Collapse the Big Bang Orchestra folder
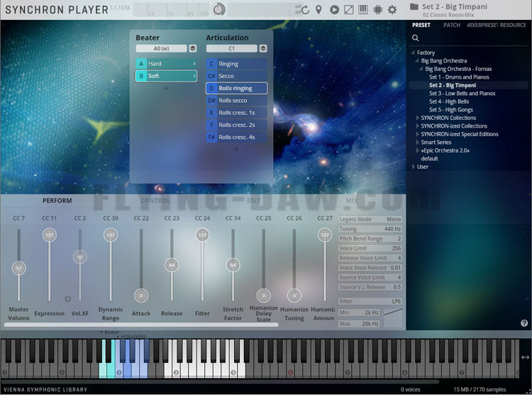This screenshot has width=532, height=395. coord(418,61)
